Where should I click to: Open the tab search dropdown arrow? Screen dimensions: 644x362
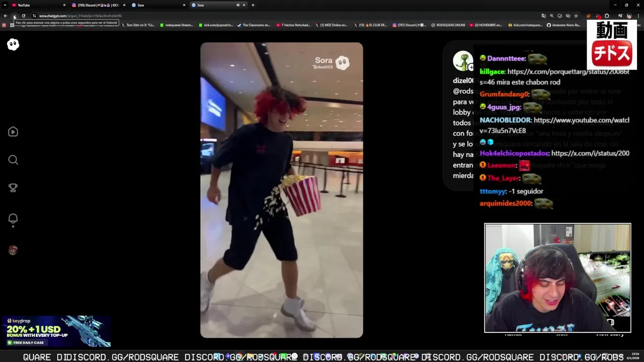click(5, 5)
